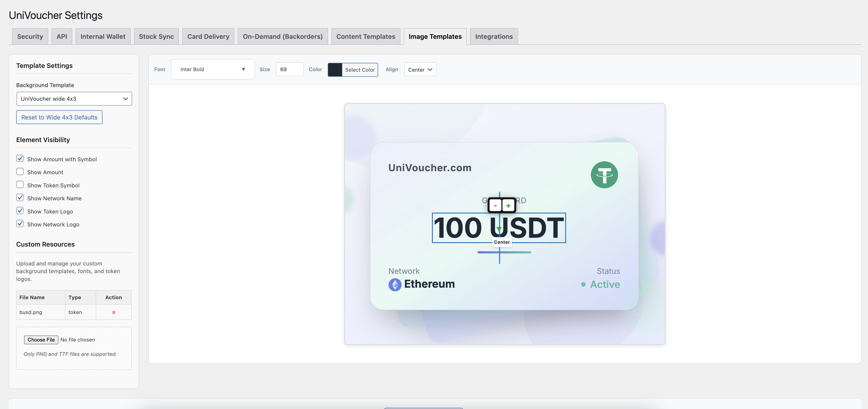This screenshot has width=868, height=409.
Task: Click Reset to Wide 4x3 Defaults
Action: [59, 117]
